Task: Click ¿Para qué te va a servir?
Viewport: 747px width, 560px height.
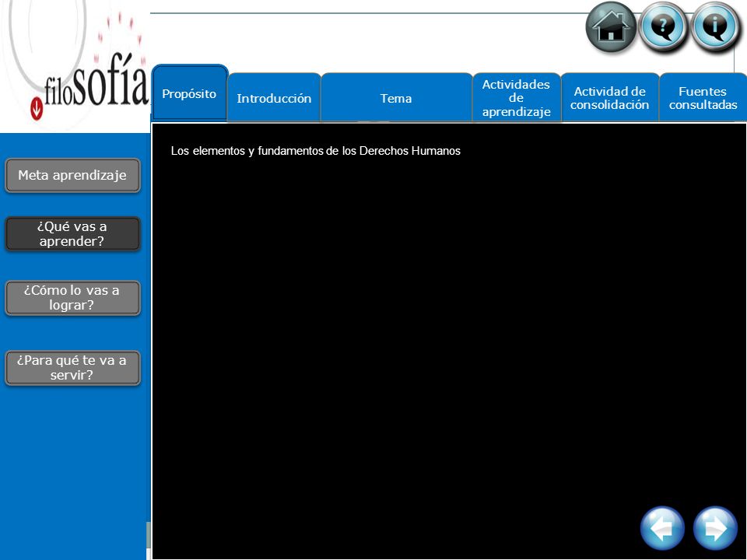Action: (72, 368)
